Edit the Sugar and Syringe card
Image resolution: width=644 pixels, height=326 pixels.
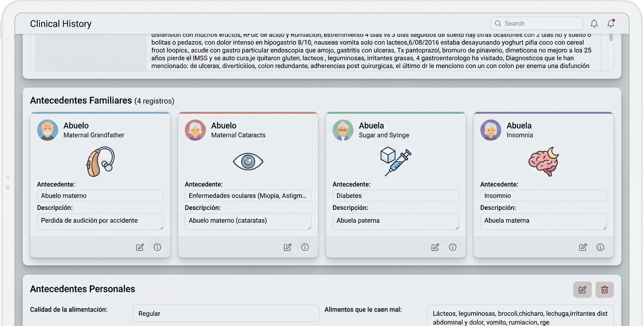435,247
